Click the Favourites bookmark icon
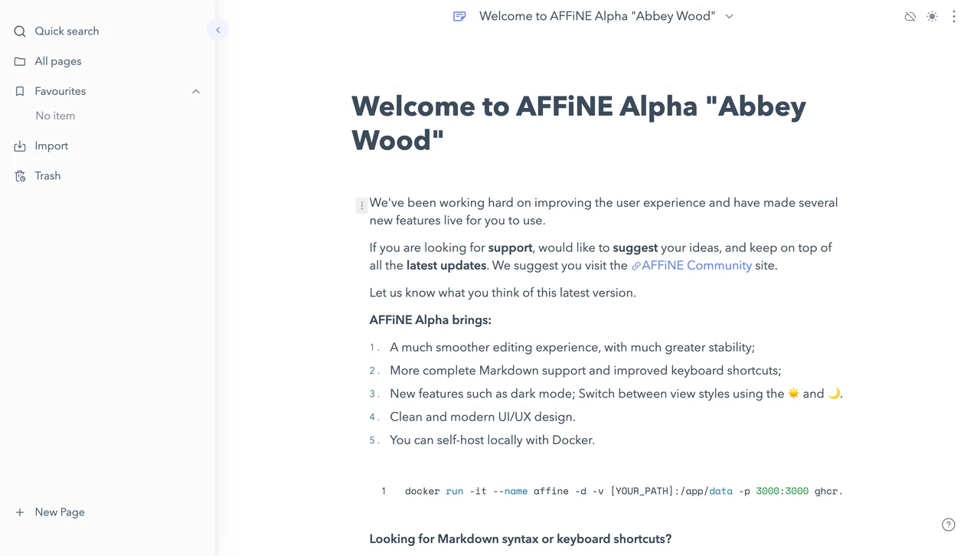 [20, 91]
